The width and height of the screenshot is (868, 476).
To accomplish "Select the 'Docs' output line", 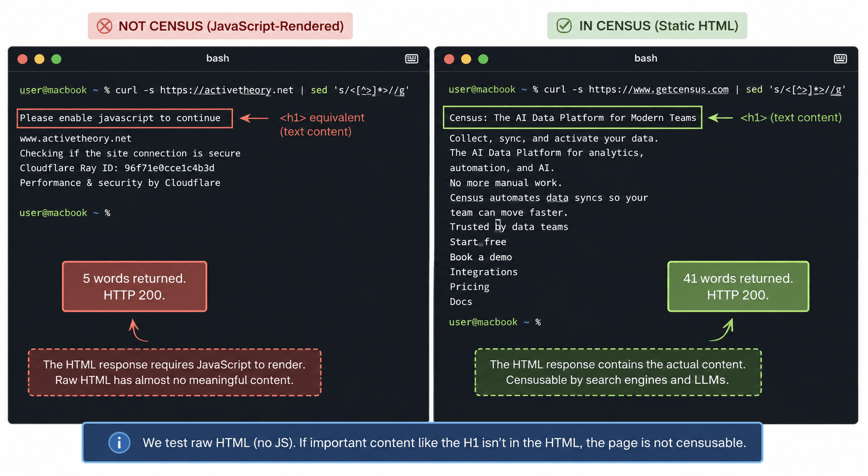I will click(461, 302).
